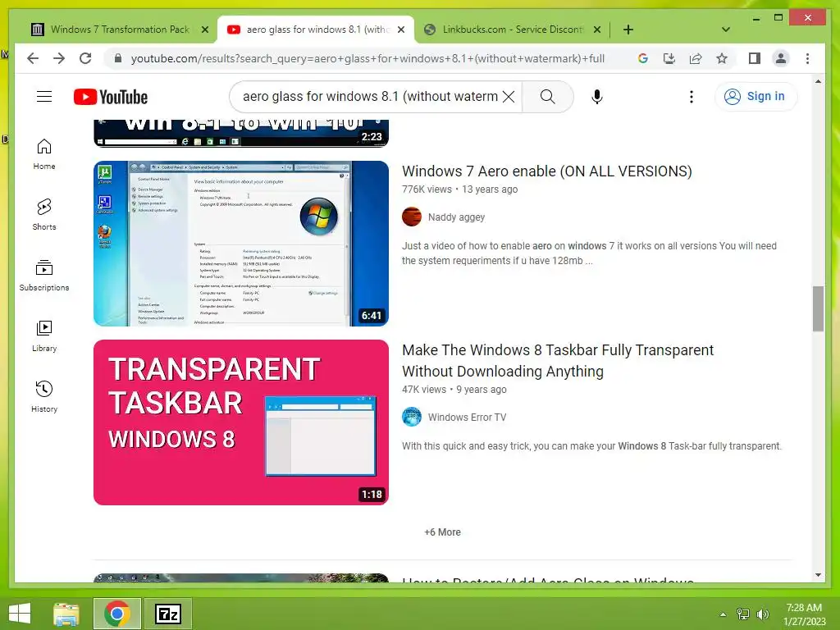
Task: Open Subscriptions in the sidebar
Action: tap(44, 276)
